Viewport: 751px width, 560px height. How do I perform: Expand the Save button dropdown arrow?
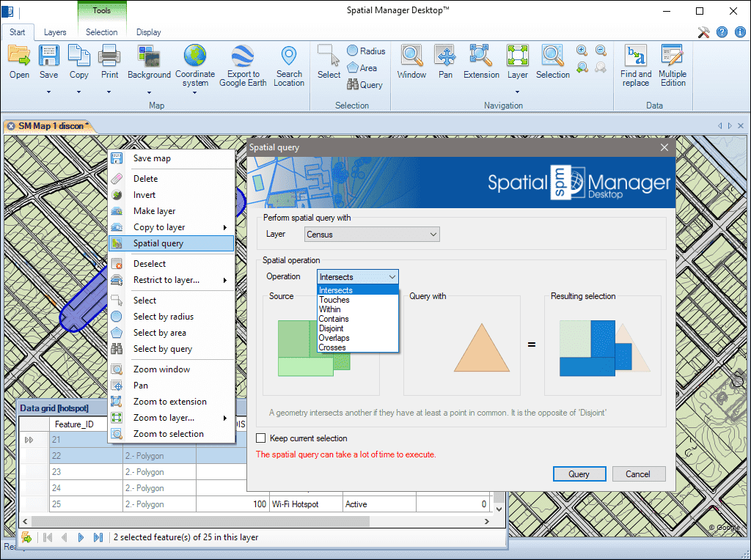tap(49, 92)
